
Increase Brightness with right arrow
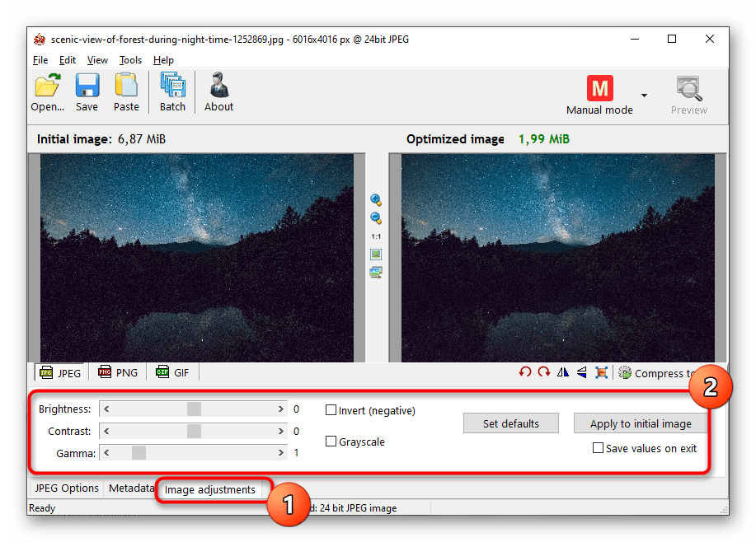pyautogui.click(x=280, y=409)
